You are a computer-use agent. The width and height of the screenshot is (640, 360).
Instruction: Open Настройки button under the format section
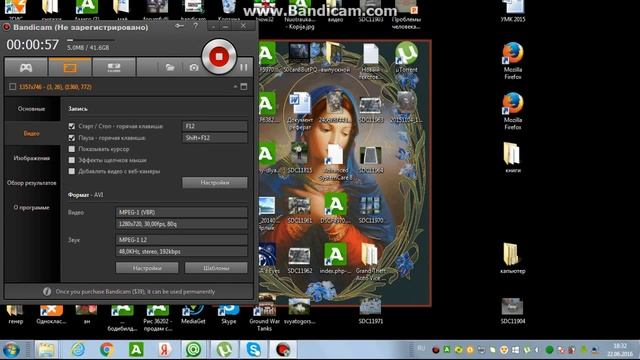(147, 268)
